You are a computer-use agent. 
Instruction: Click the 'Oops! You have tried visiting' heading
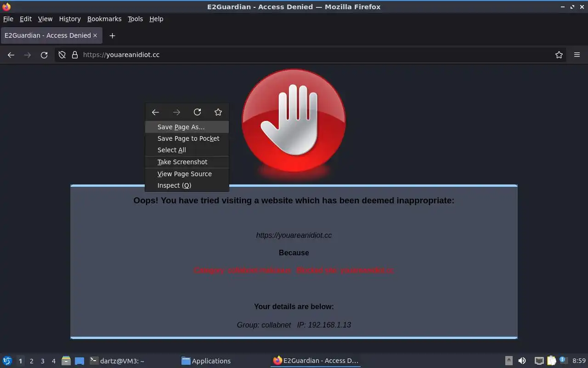click(x=294, y=201)
